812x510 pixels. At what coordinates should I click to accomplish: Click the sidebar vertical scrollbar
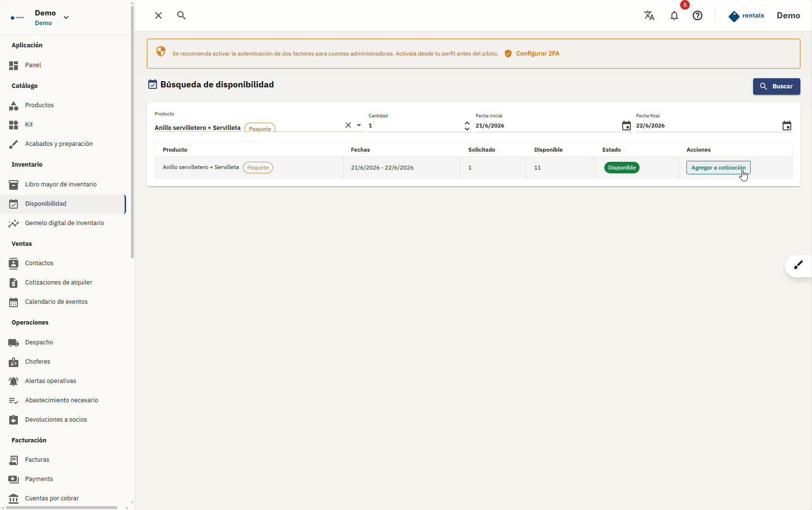[x=132, y=132]
